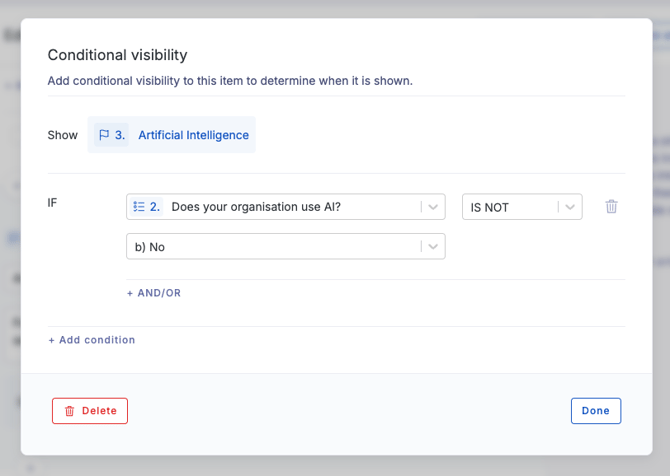Click the 'b) No' answer value box
Image resolution: width=670 pixels, height=476 pixels.
click(x=286, y=246)
